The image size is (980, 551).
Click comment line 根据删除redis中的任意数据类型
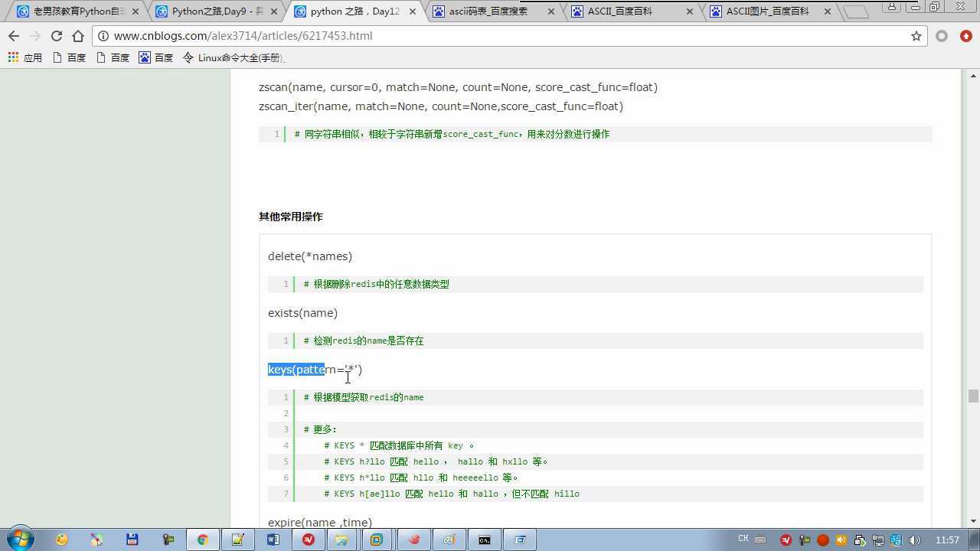pos(376,284)
